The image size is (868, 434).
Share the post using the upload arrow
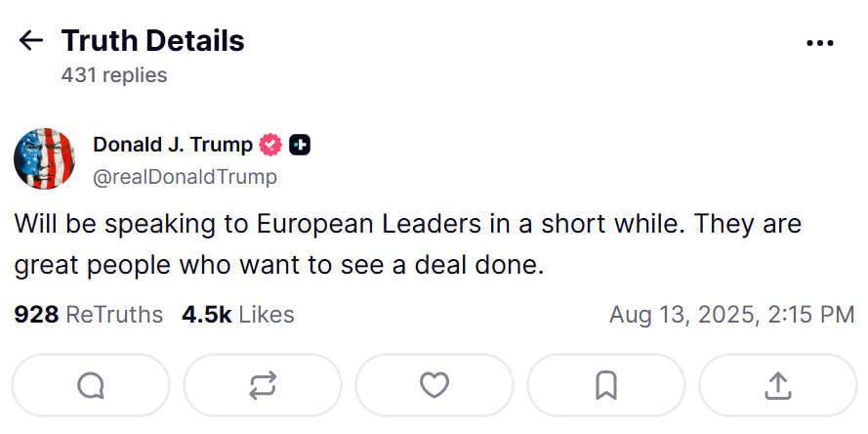[777, 386]
